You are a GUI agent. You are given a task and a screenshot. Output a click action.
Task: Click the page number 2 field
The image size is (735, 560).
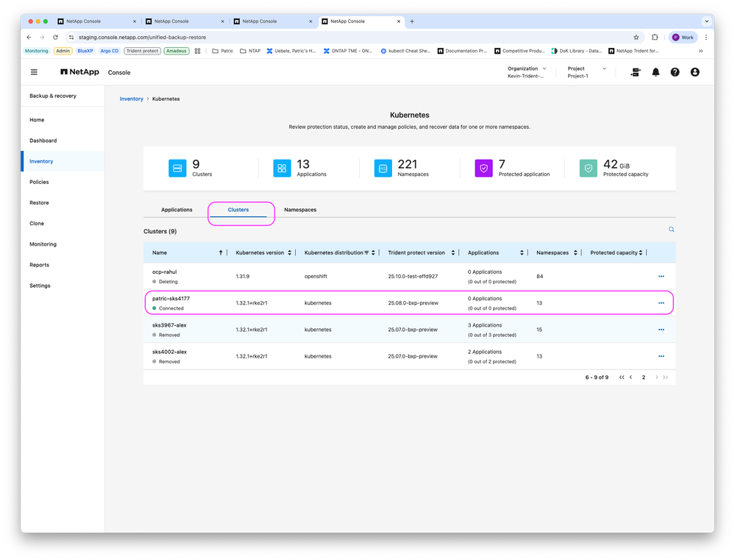[644, 377]
